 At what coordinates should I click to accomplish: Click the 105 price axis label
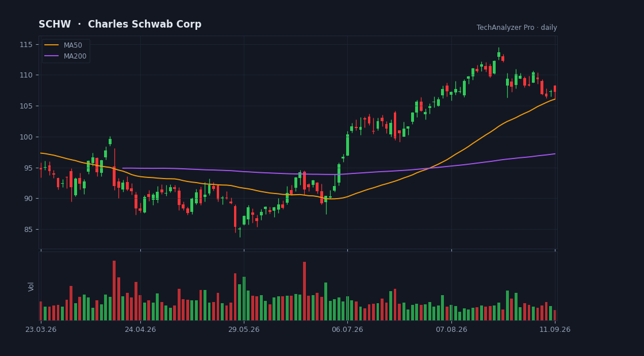[26, 106]
